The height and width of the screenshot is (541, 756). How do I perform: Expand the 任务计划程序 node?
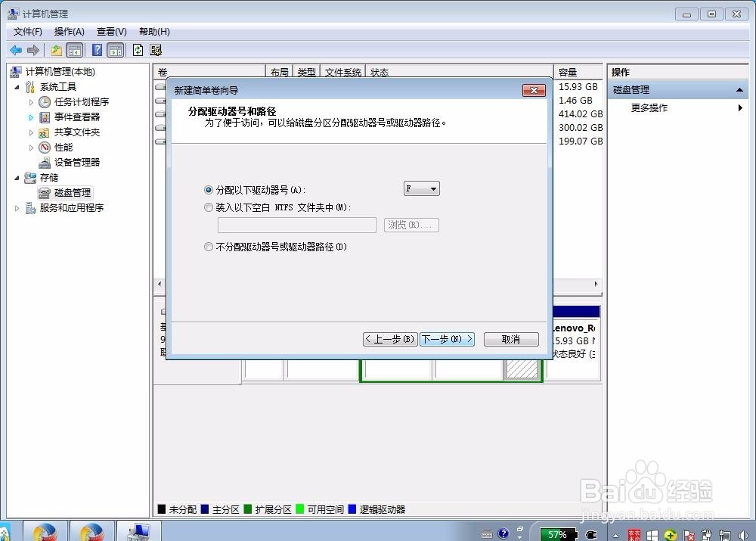click(31, 102)
